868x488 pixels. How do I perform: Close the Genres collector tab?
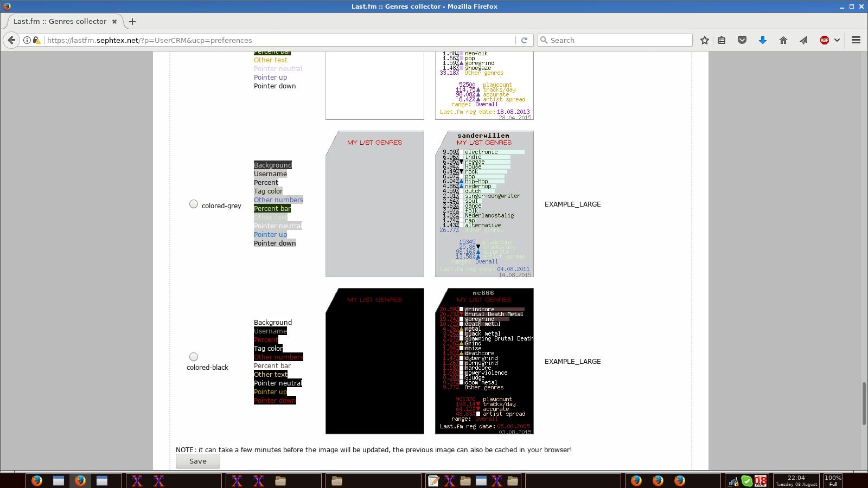coord(114,22)
